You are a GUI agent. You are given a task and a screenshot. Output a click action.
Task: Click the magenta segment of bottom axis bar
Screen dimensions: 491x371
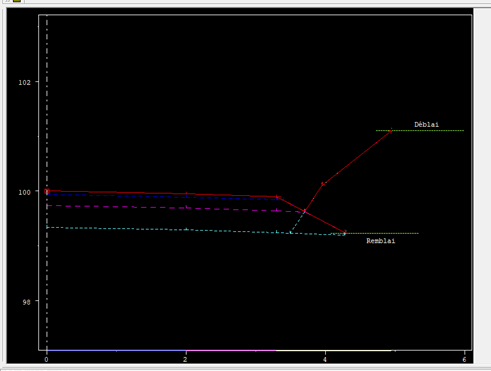tap(231, 350)
